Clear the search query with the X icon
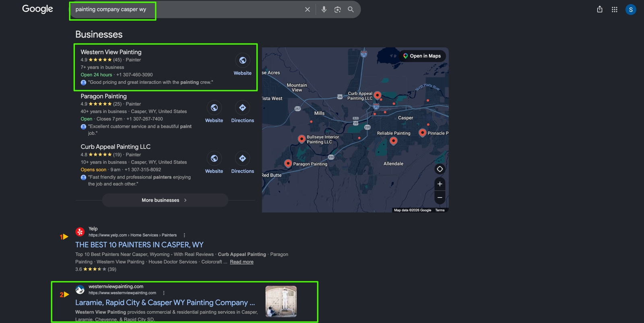Screen dimensions: 644x323 point(308,9)
